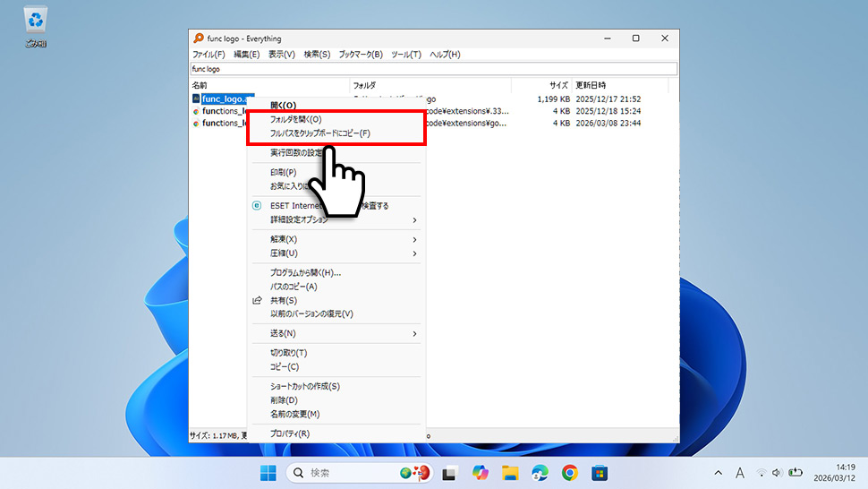Open the 表示(V) menu
Image resolution: width=868 pixels, height=489 pixels.
(x=281, y=55)
